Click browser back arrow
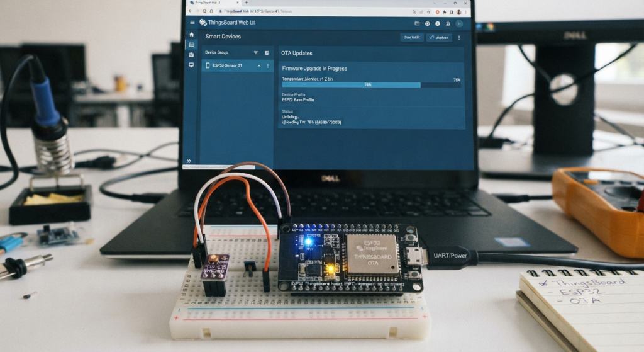 click(190, 11)
